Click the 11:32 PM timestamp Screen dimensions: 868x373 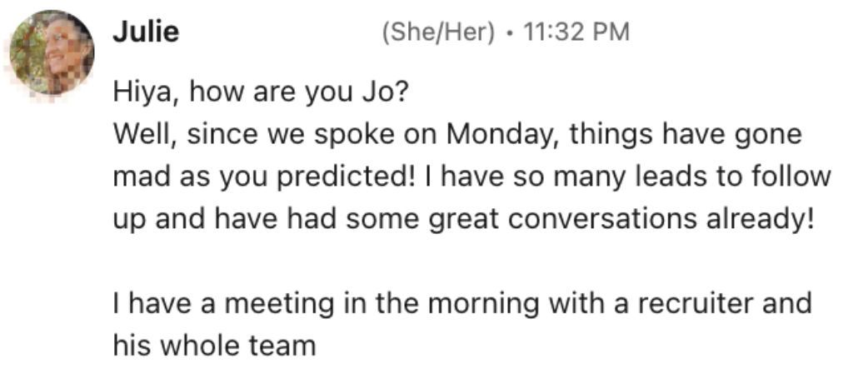click(x=575, y=32)
